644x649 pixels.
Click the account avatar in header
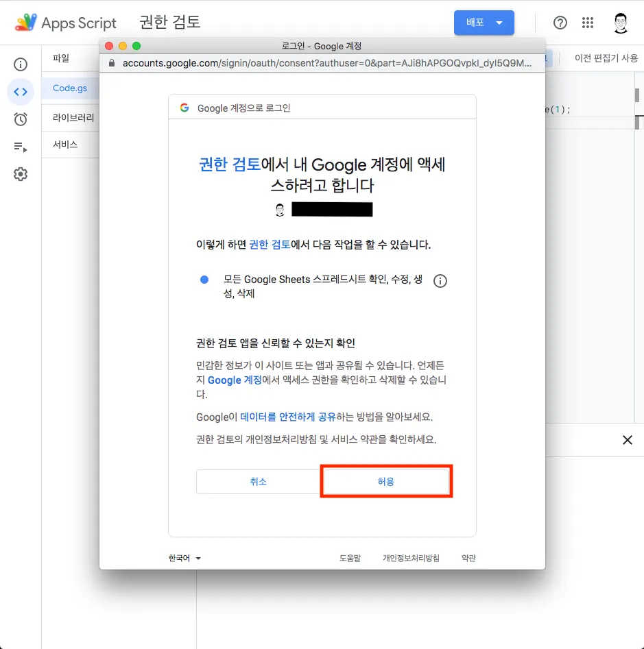pyautogui.click(x=620, y=23)
